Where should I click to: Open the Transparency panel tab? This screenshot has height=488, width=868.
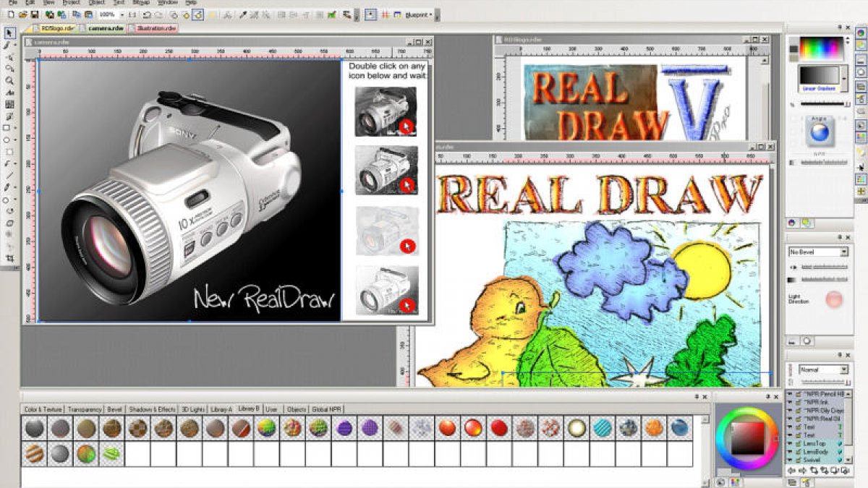[x=85, y=409]
